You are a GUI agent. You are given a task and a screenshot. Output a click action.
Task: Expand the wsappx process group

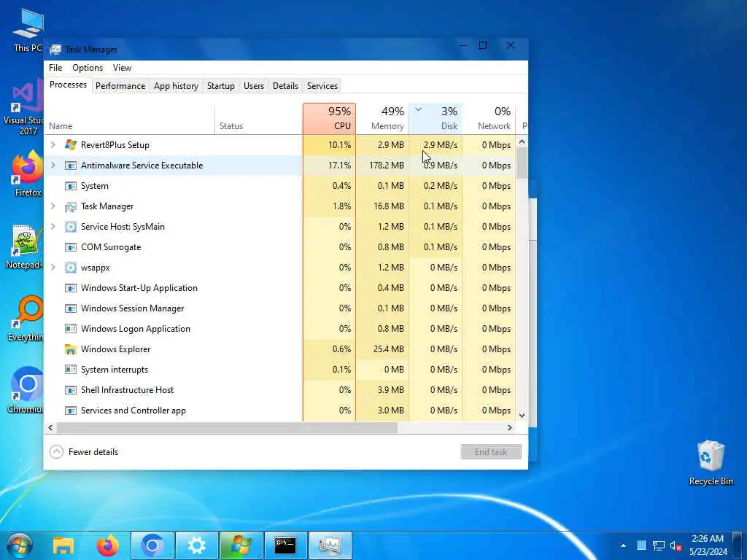pos(53,268)
